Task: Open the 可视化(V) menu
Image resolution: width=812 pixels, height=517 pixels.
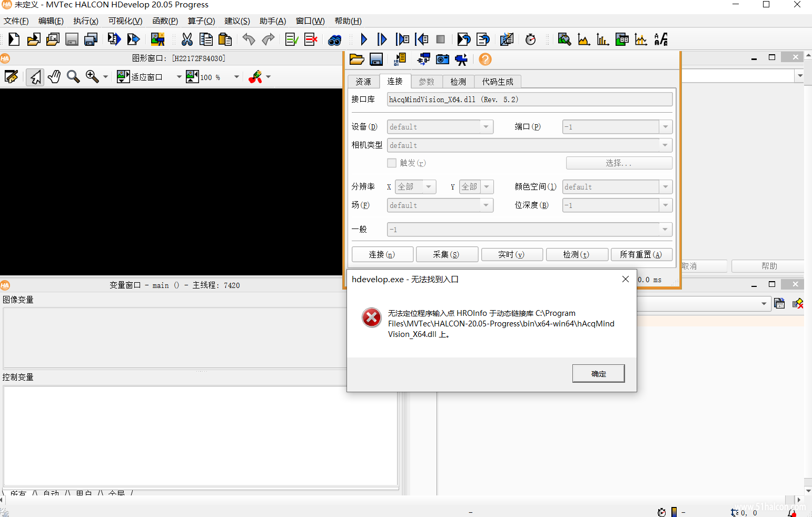Action: coord(125,21)
